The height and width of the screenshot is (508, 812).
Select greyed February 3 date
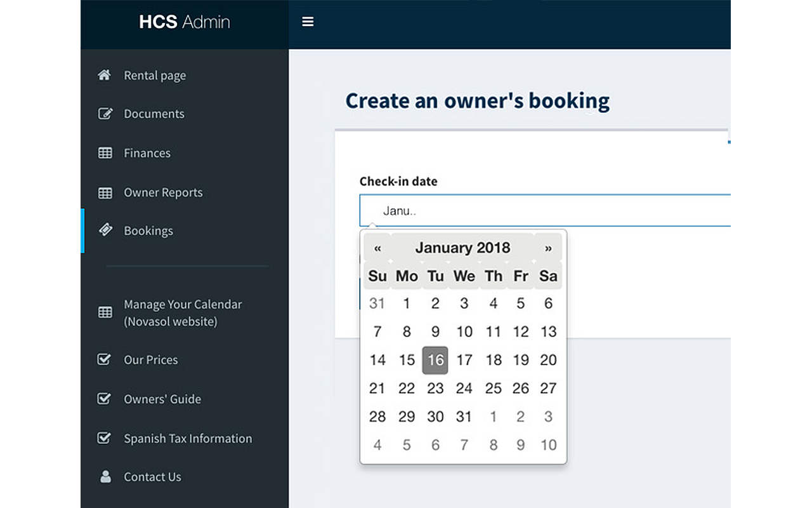548,417
